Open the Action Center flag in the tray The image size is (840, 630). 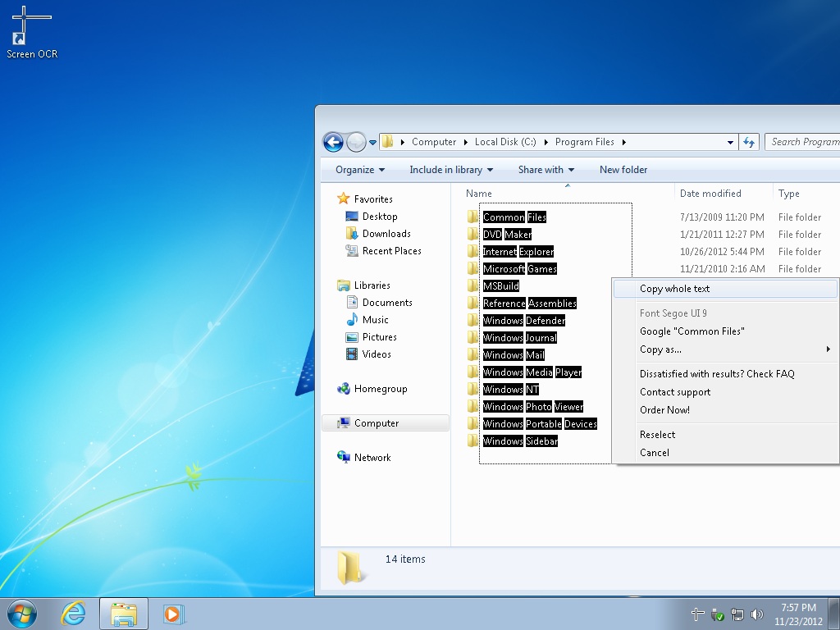tap(718, 614)
